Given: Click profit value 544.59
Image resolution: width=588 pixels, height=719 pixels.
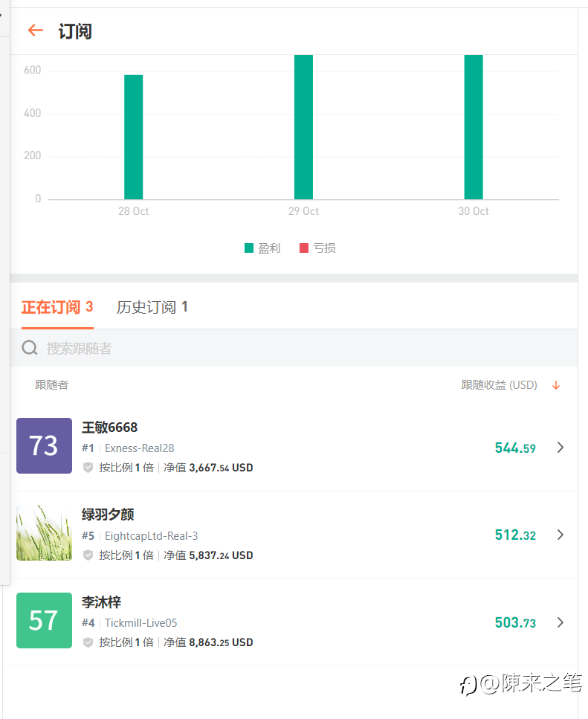Looking at the screenshot, I should [515, 448].
